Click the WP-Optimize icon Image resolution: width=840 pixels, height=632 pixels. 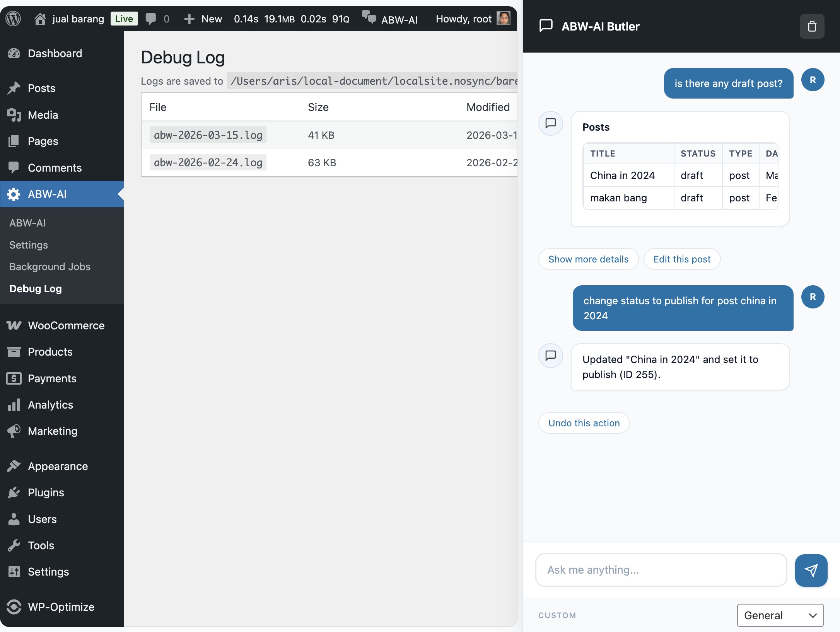click(x=14, y=607)
